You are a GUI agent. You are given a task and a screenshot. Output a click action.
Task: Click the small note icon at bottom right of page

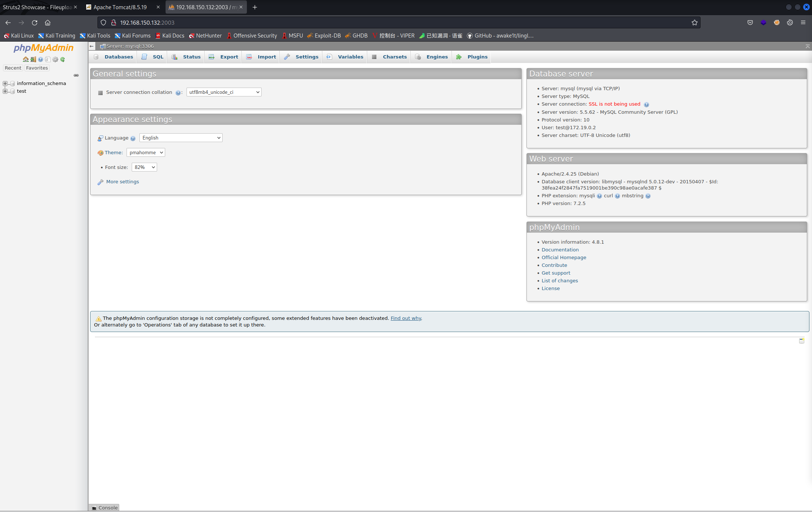coord(802,341)
